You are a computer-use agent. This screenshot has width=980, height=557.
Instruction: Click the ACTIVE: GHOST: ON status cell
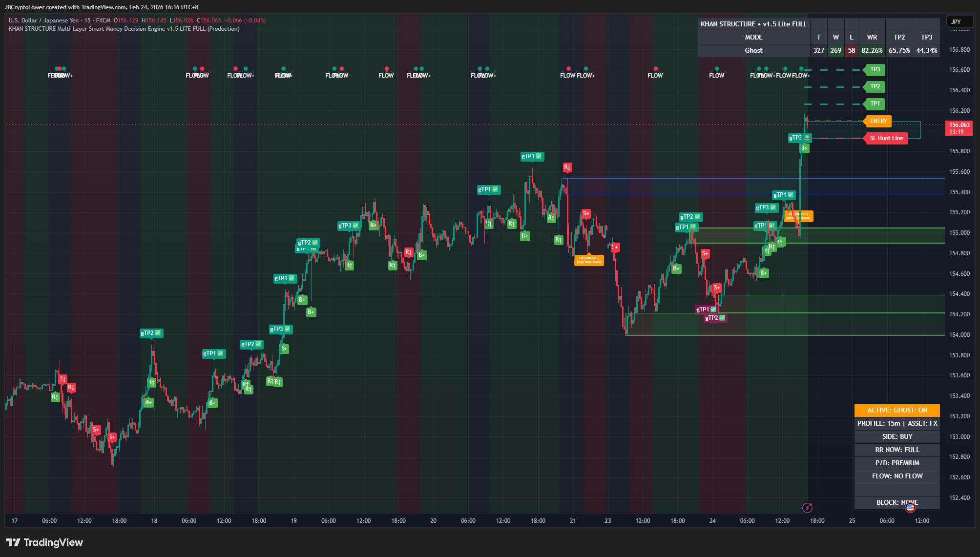897,410
